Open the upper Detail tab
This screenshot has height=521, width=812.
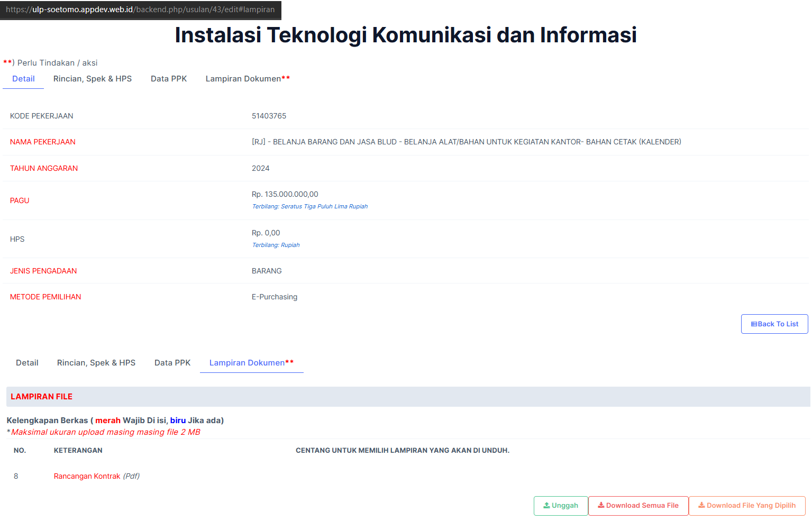coord(23,79)
